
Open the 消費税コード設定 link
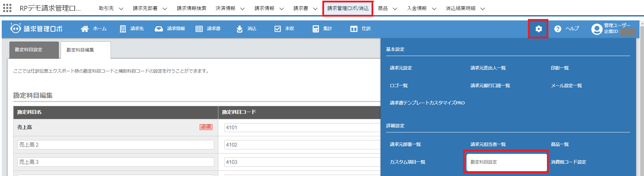pos(568,162)
